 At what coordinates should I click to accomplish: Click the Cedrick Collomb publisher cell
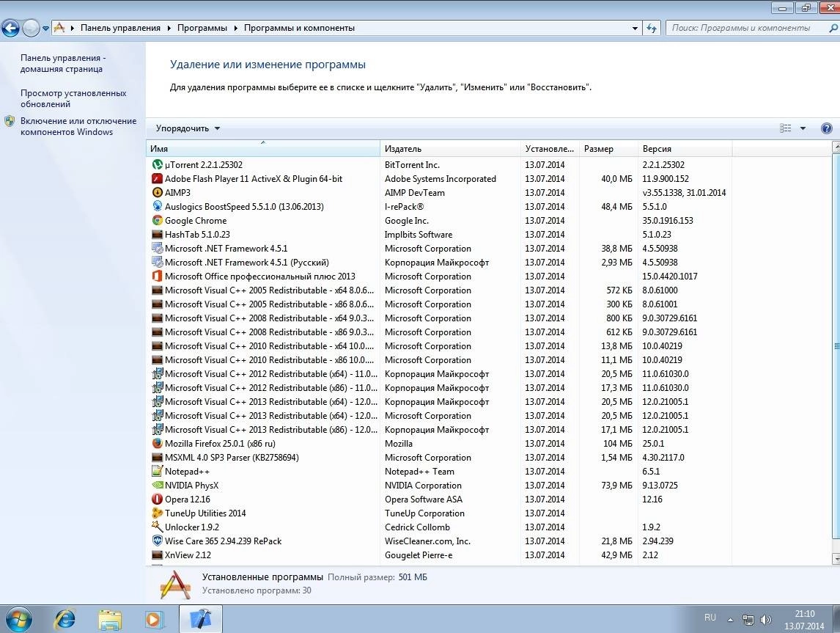[x=417, y=527]
